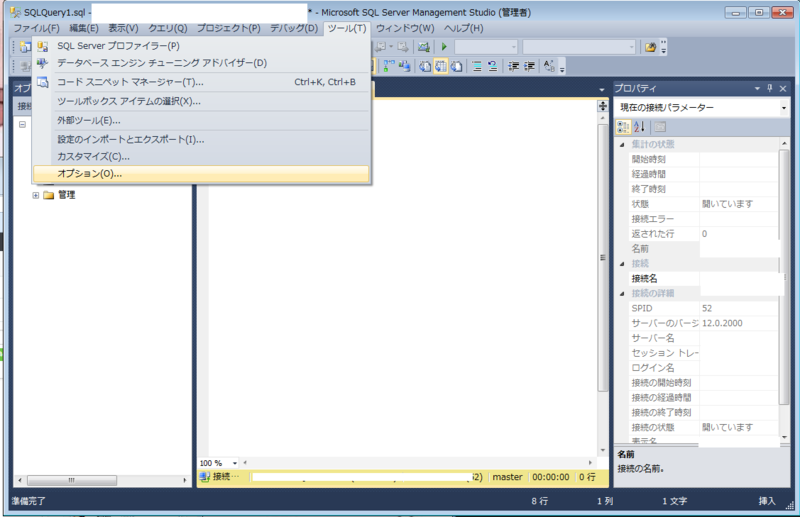Screen dimensions: 800x517
Task: Uncomment the selected lines icon
Action: pos(492,66)
